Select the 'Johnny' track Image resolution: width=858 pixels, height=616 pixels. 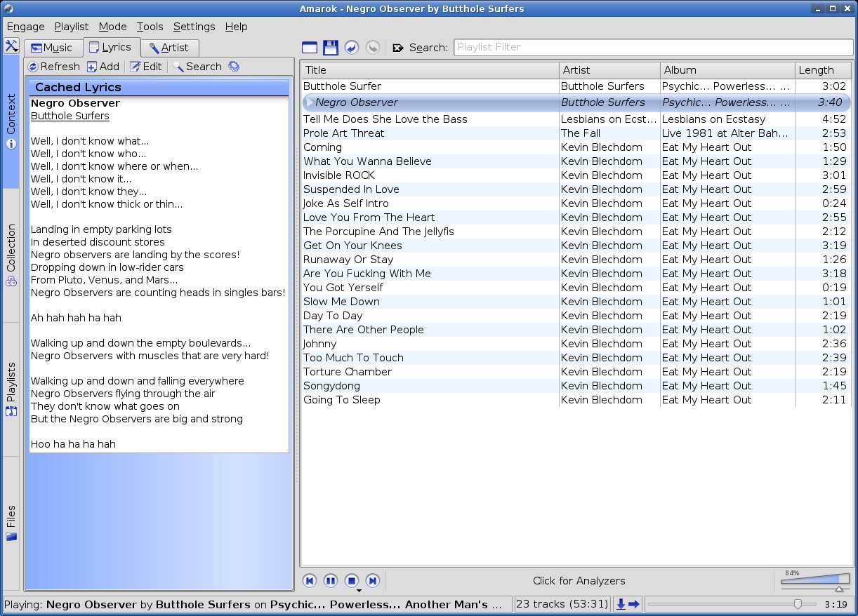[x=576, y=344]
